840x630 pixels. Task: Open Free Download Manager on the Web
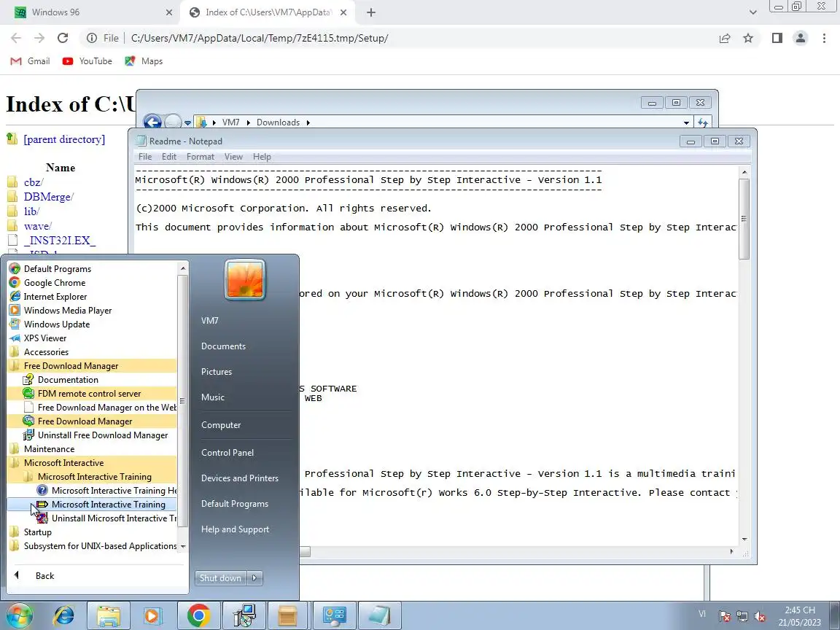(x=92, y=408)
